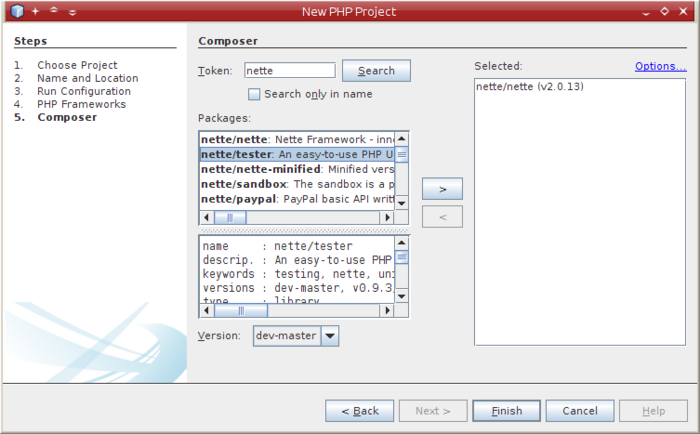Click Packages list scroll up arrow
Screen dimensions: 700x434
[x=401, y=139]
